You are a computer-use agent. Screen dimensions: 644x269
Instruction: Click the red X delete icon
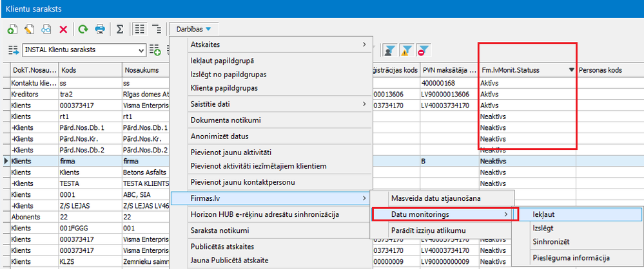pyautogui.click(x=63, y=29)
